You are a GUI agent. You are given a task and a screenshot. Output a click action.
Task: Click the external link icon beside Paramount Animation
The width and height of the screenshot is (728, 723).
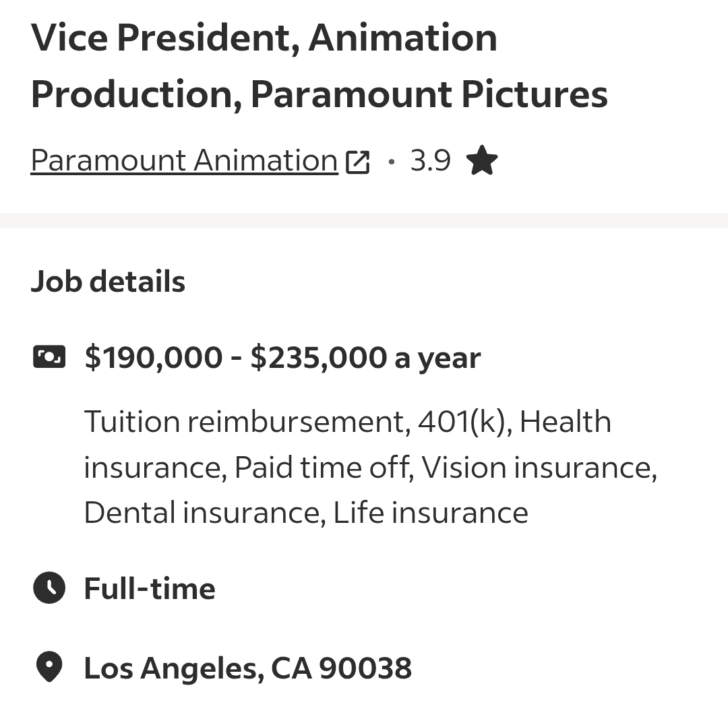358,162
